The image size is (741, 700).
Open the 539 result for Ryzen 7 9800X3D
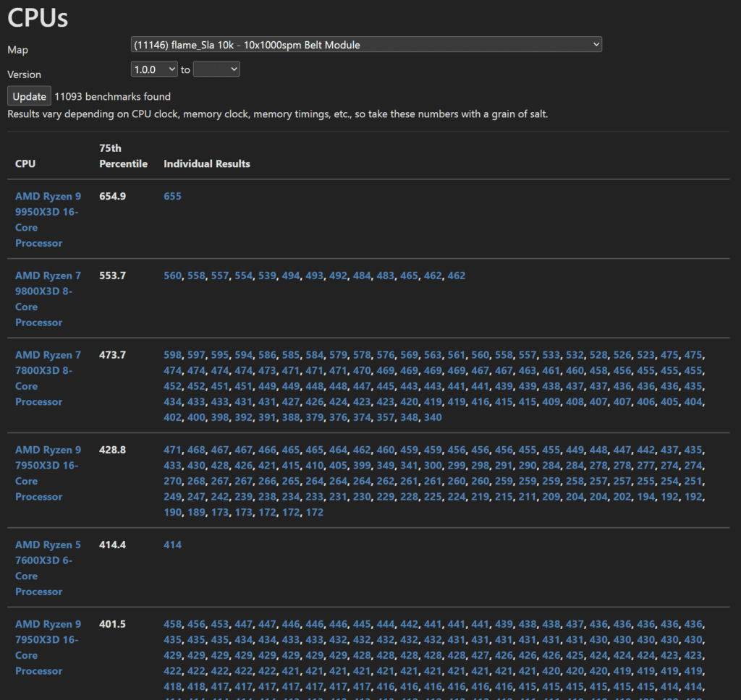[267, 276]
